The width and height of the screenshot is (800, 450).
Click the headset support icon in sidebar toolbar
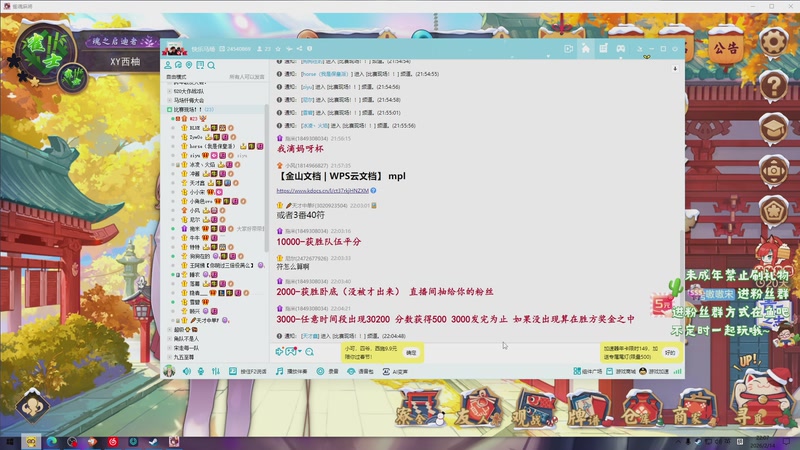(x=179, y=65)
